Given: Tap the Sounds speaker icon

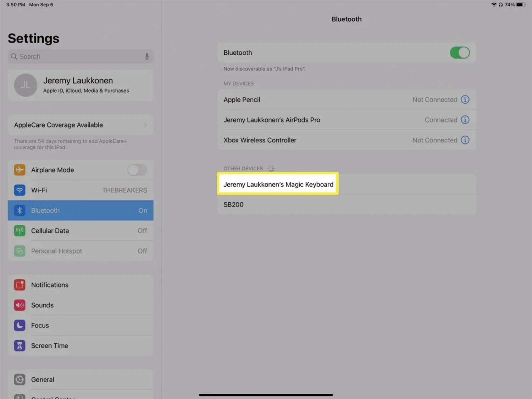Looking at the screenshot, I should click(20, 305).
